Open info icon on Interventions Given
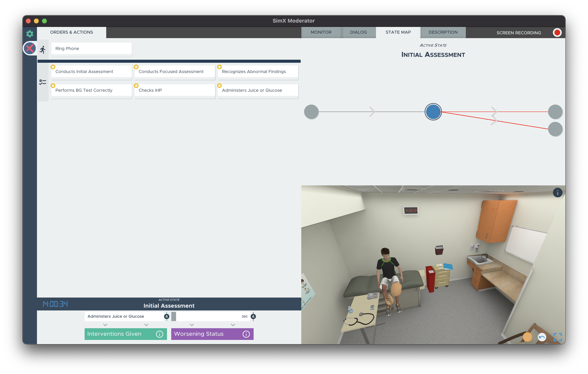This screenshot has width=588, height=374. pyautogui.click(x=160, y=334)
